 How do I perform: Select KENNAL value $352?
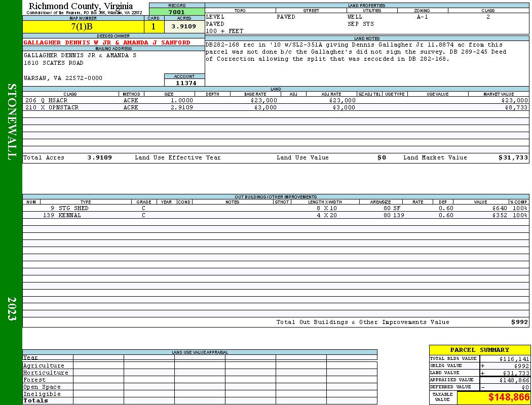(x=500, y=215)
